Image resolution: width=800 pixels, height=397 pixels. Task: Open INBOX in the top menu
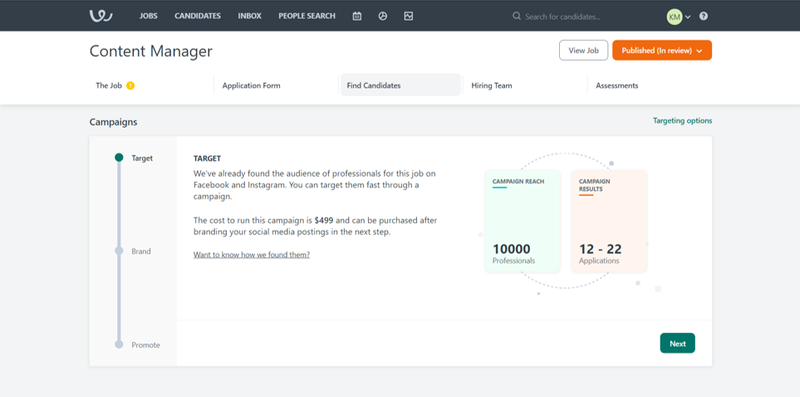click(x=249, y=16)
